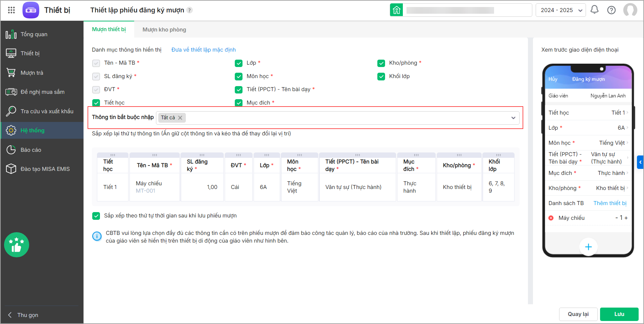Click the school name search field
The image size is (644, 324).
tap(467, 10)
